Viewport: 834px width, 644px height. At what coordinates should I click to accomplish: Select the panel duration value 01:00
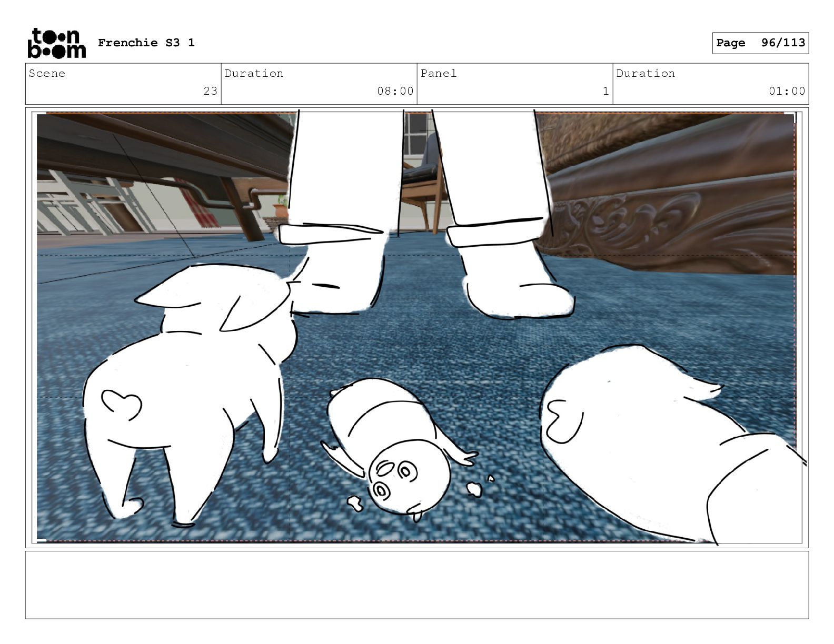point(787,91)
